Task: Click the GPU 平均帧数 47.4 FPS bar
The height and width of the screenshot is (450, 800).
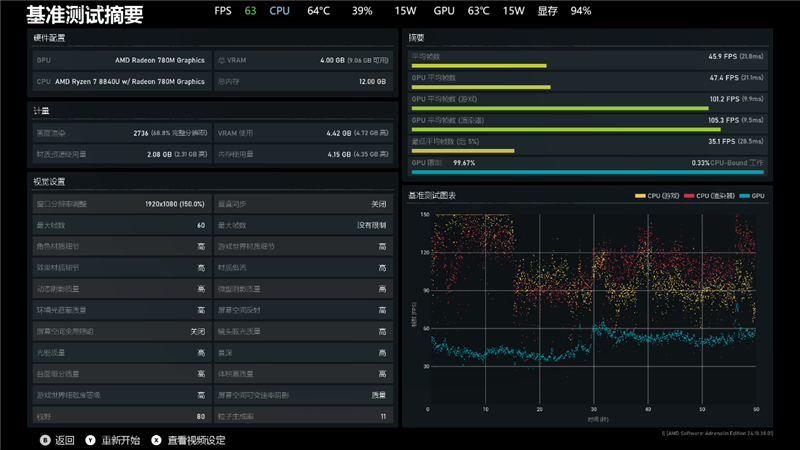Action: coord(481,87)
